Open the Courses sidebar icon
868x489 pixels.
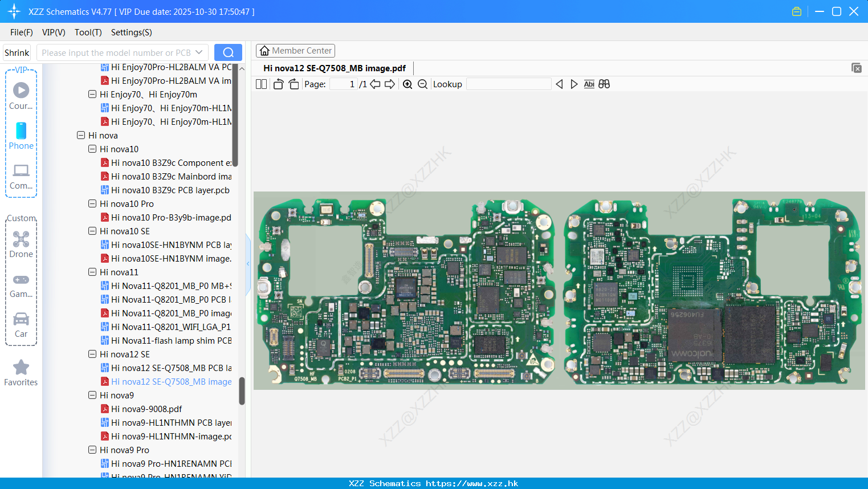(x=21, y=96)
